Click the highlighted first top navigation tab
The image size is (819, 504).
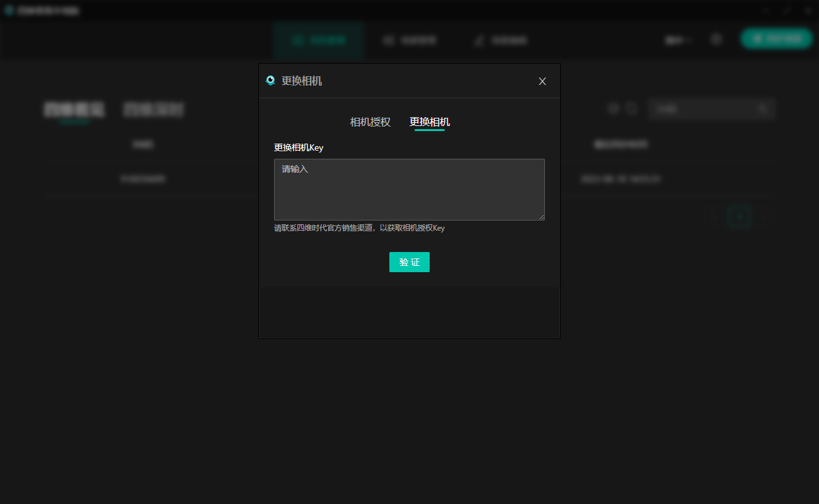[x=319, y=40]
